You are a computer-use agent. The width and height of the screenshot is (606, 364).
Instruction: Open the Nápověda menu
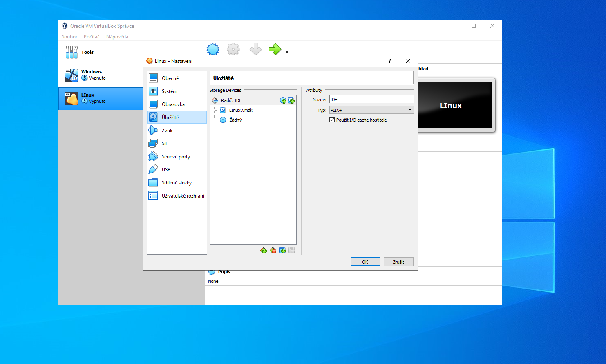117,37
